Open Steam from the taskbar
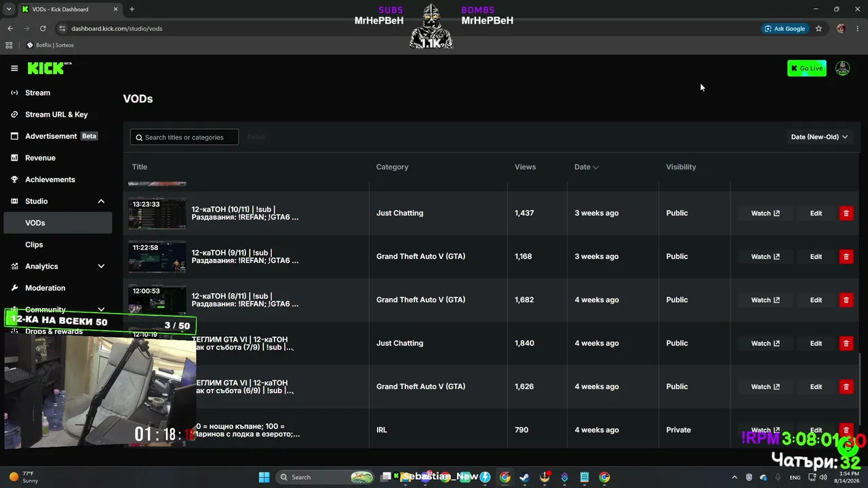Screen dimensions: 868x488 pyautogui.click(x=524, y=477)
